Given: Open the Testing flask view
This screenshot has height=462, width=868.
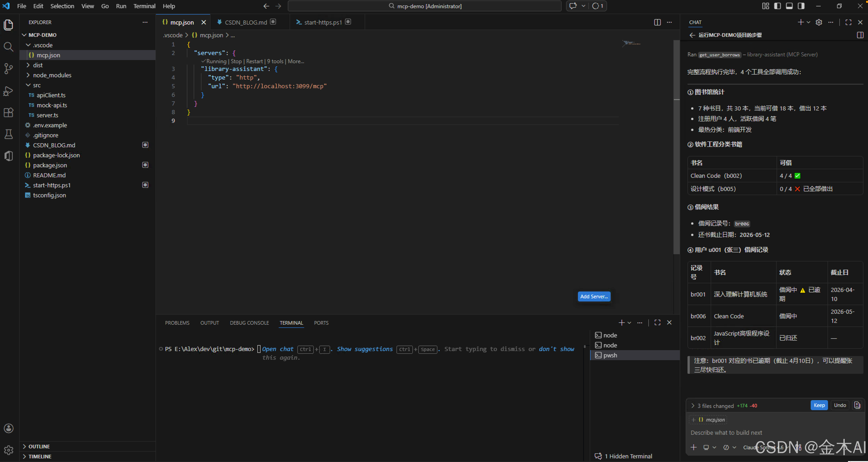Looking at the screenshot, I should click(8, 134).
